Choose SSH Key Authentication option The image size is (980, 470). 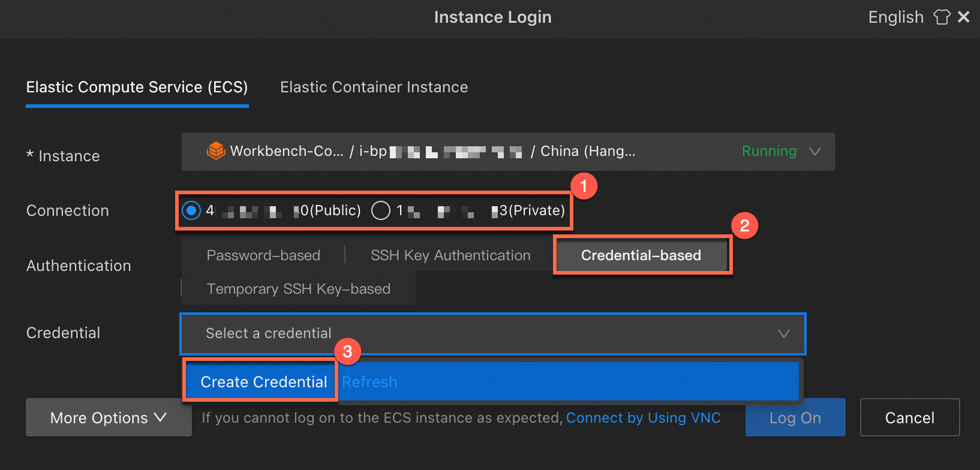pos(450,255)
